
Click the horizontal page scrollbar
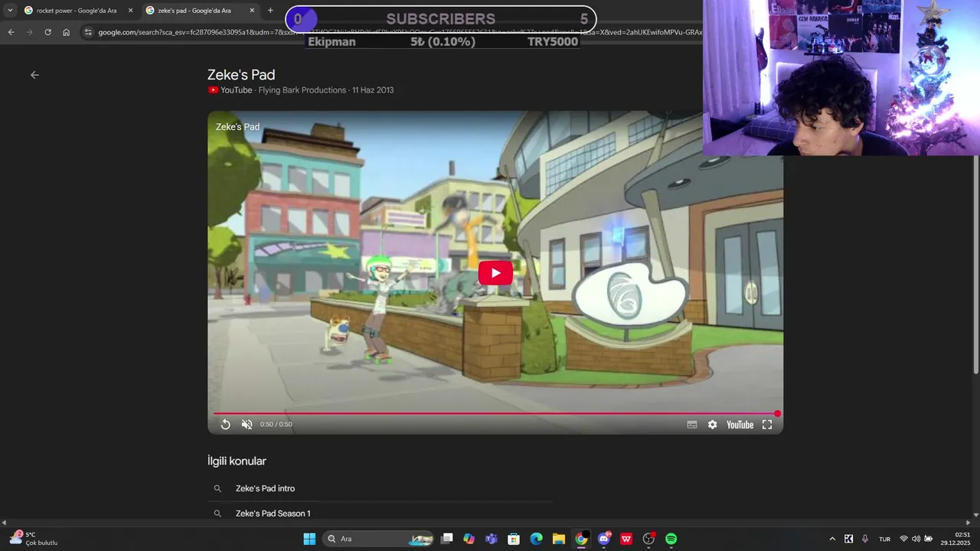point(485,523)
